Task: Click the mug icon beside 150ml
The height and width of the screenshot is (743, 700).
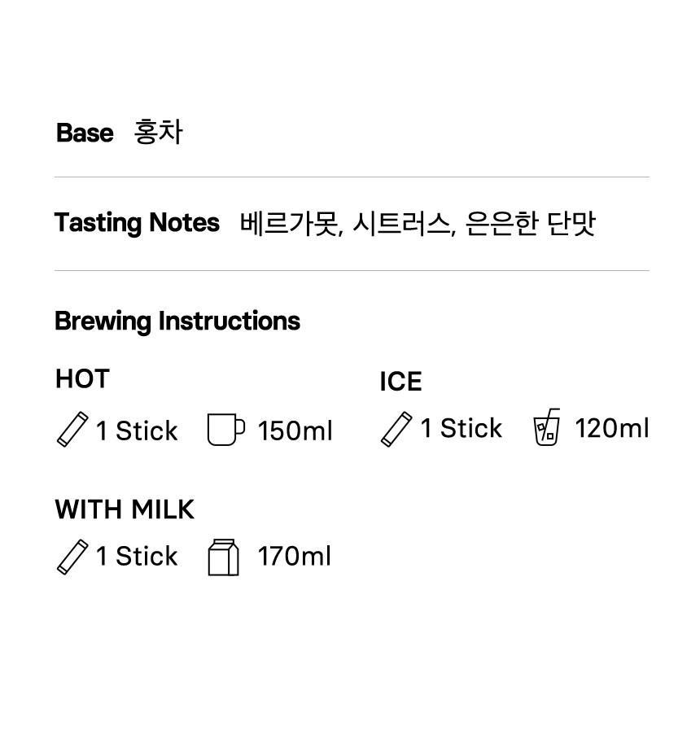Action: pyautogui.click(x=225, y=430)
